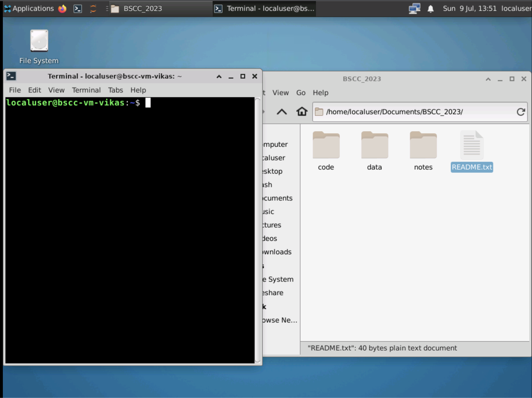This screenshot has width=532, height=398.
Task: Open File System in file manager sidebar
Action: tap(278, 279)
